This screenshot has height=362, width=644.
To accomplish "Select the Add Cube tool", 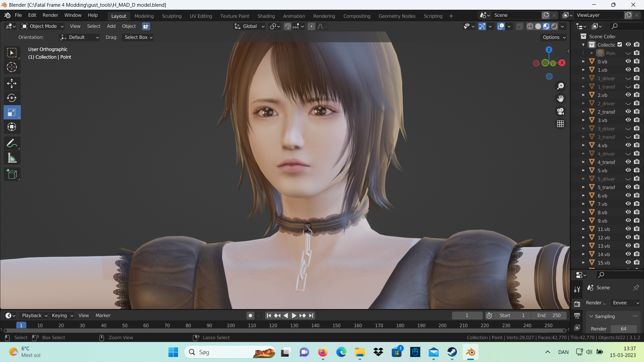I will pos(12,174).
